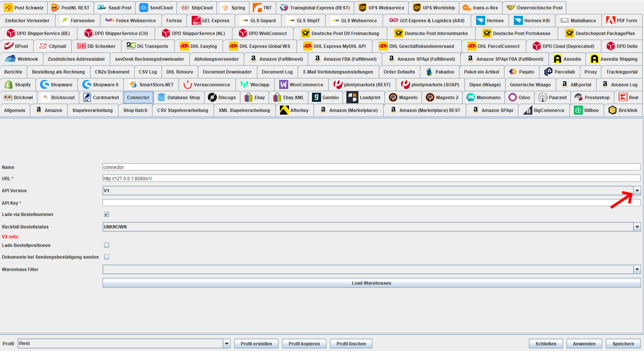The width and height of the screenshot is (644, 351).
Task: Select the Pakadoo tab icon
Action: 429,72
